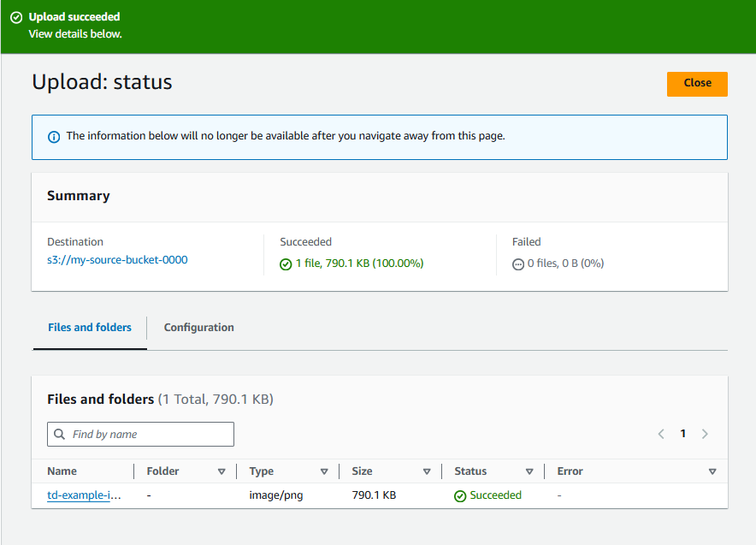Click the Failed status circle icon
This screenshot has width=756, height=545.
[x=518, y=264]
